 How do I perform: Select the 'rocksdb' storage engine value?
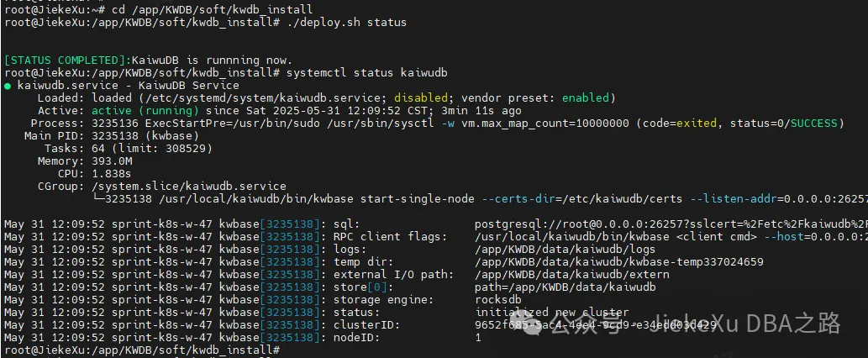coord(497,300)
